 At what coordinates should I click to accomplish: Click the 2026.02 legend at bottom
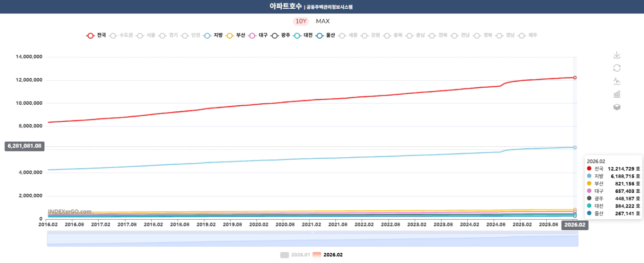coord(328,255)
